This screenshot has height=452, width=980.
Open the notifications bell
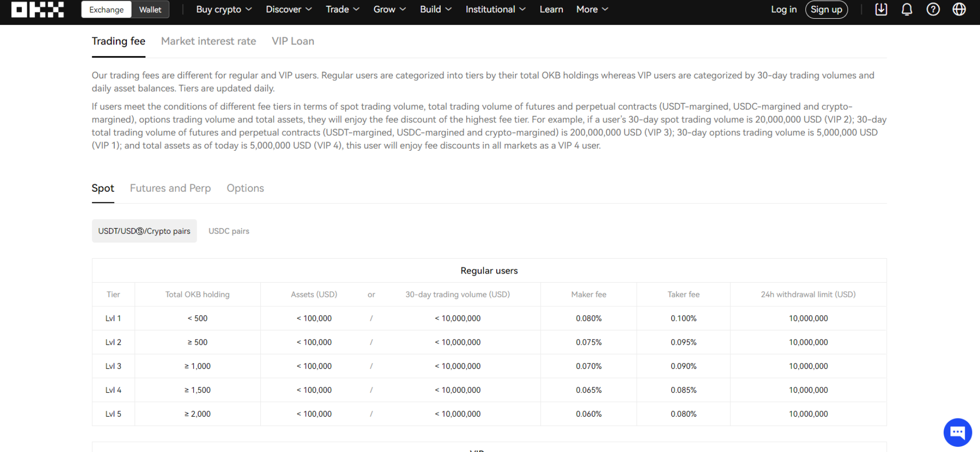[x=907, y=9]
